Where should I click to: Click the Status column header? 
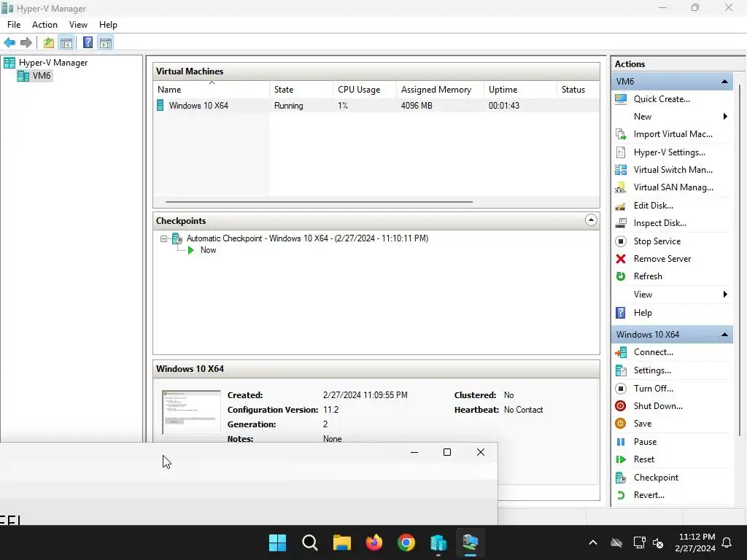point(578,90)
